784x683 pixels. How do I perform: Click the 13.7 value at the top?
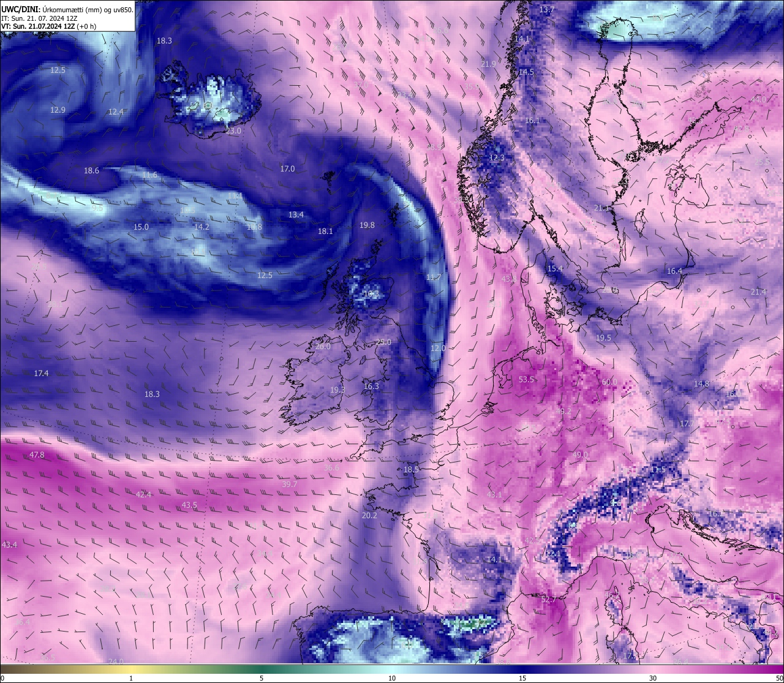(x=546, y=10)
